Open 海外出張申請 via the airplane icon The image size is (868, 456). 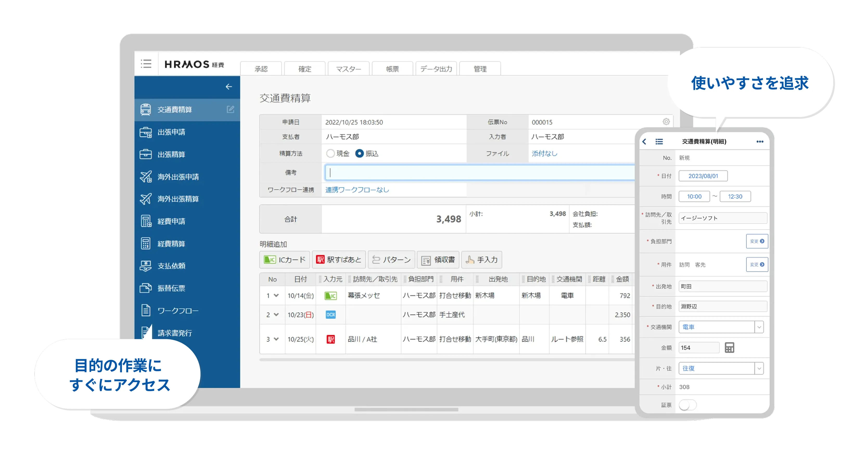tap(146, 177)
